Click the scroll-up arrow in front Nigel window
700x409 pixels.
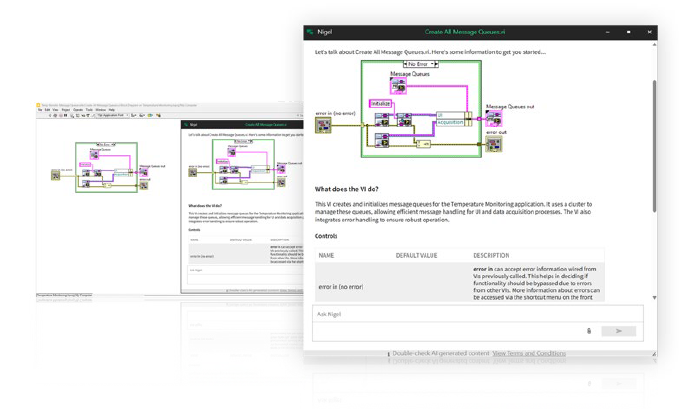pos(654,45)
